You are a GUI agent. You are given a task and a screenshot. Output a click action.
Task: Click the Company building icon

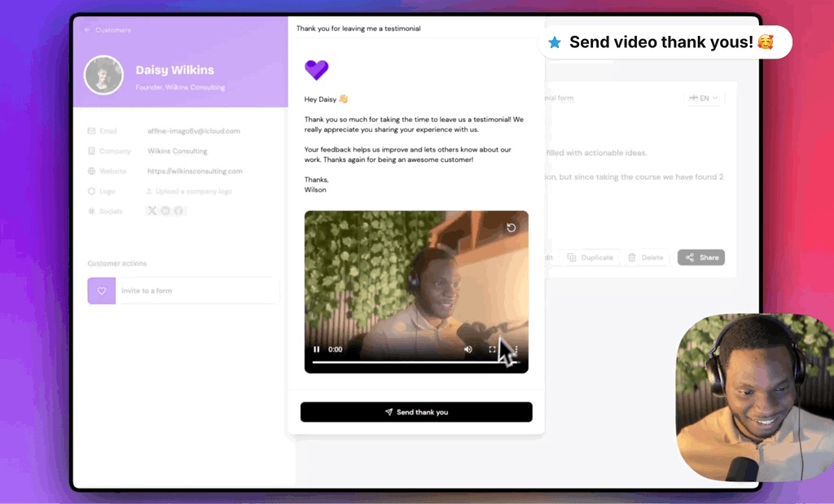point(91,151)
